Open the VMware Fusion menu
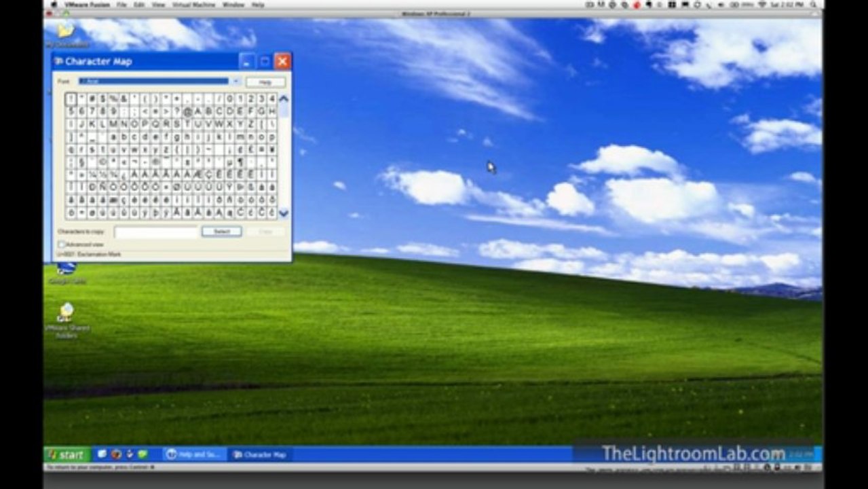This screenshot has height=489, width=868. [86, 4]
